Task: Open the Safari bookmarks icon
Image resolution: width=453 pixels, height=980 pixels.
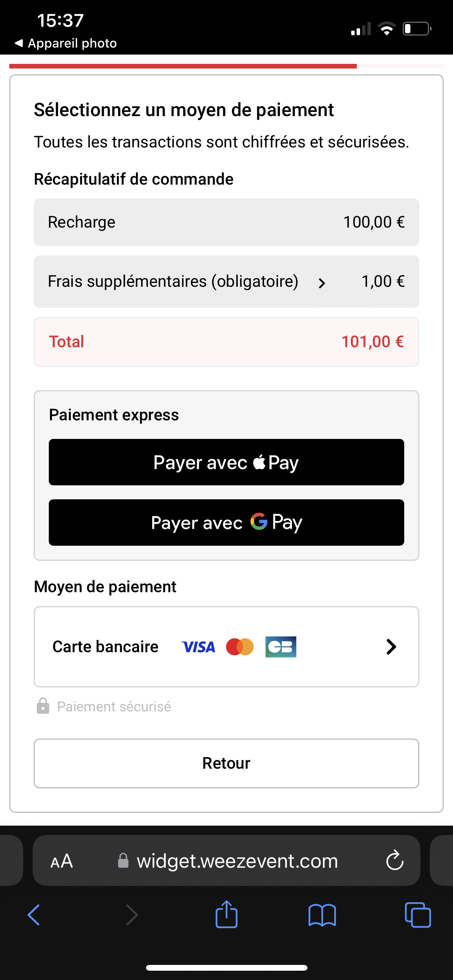Action: coord(322,915)
